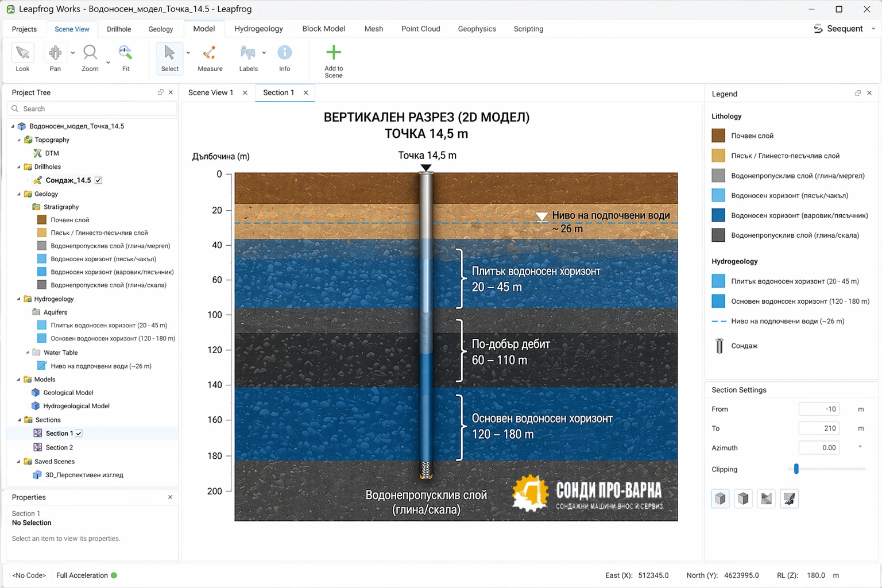Select Section 2 in the project tree
The image size is (882, 588).
59,447
